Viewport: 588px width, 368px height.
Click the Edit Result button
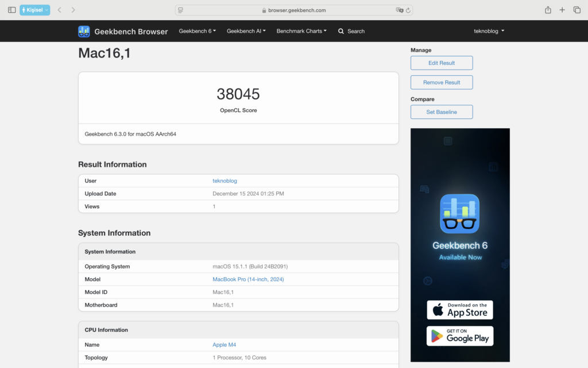(442, 63)
